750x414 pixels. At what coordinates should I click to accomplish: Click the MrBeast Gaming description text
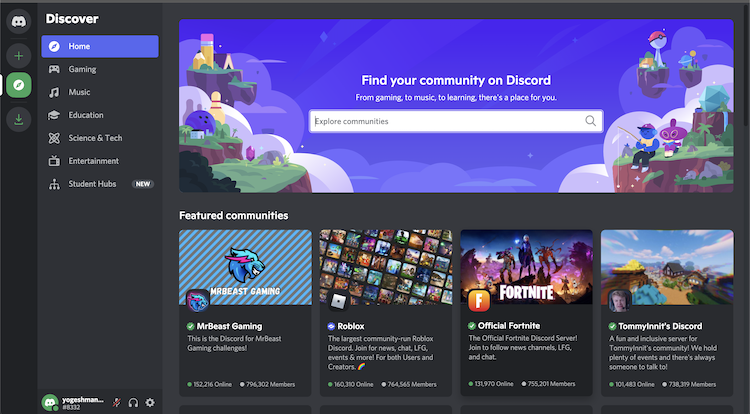coord(234,343)
